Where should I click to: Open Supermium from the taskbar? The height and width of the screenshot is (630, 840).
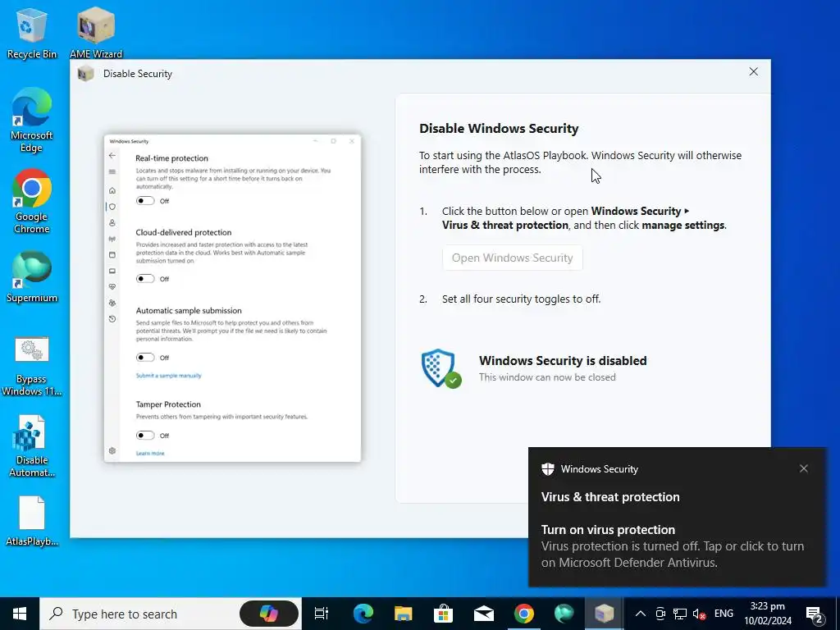pos(564,614)
